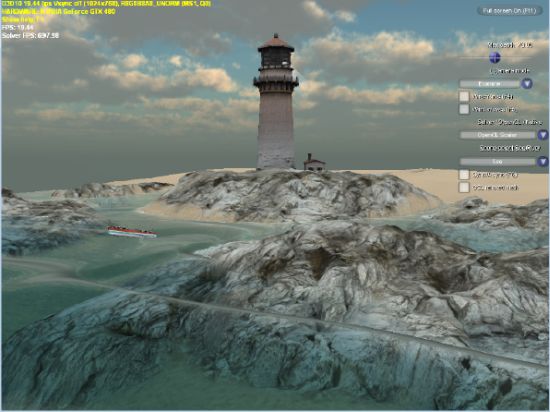Click the NVIDIA GeForce GTX 480 hardware line
This screenshot has width=550, height=412.
coord(58,12)
